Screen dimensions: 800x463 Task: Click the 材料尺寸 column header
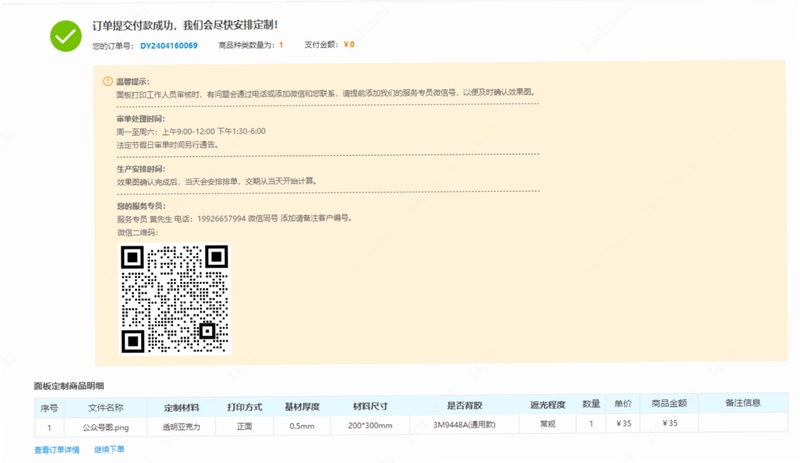tap(370, 406)
